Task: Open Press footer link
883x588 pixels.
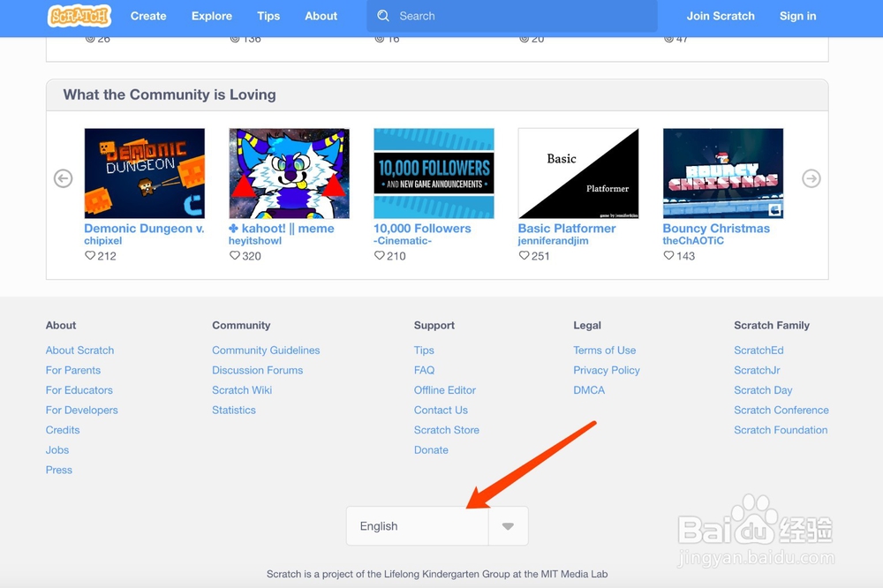Action: pyautogui.click(x=59, y=470)
